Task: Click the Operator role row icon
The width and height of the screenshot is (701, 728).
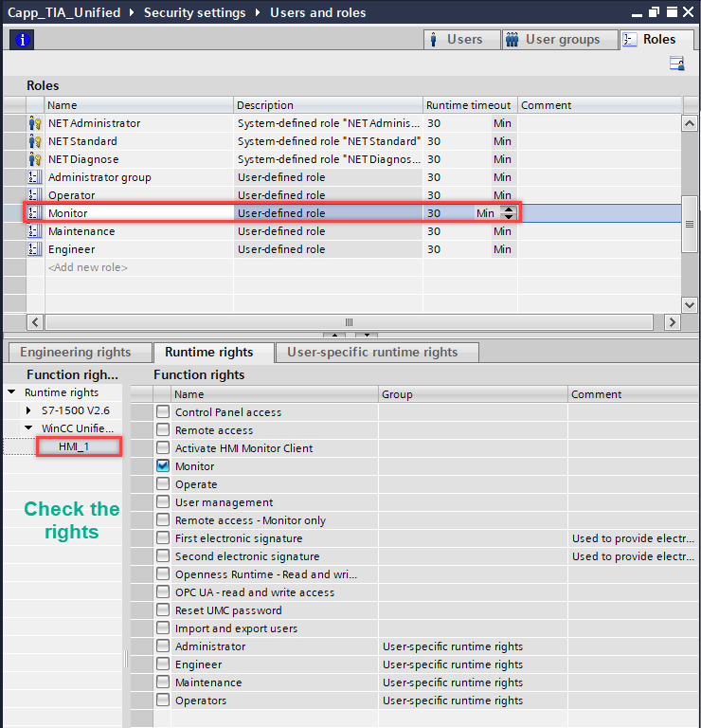Action: point(34,195)
